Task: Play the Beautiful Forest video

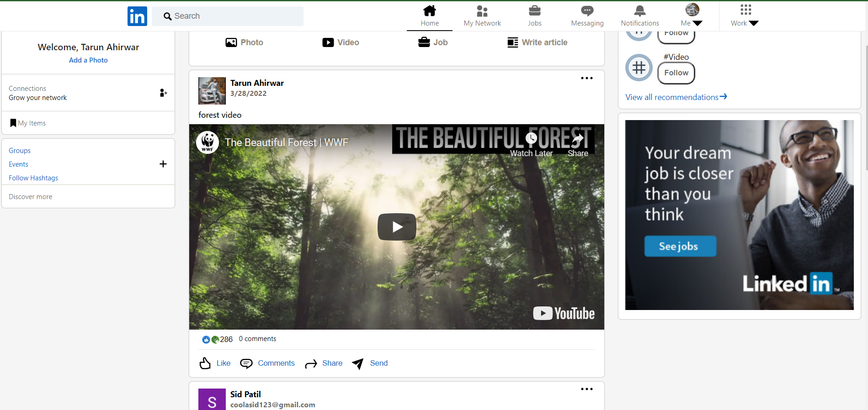Action: (x=396, y=227)
